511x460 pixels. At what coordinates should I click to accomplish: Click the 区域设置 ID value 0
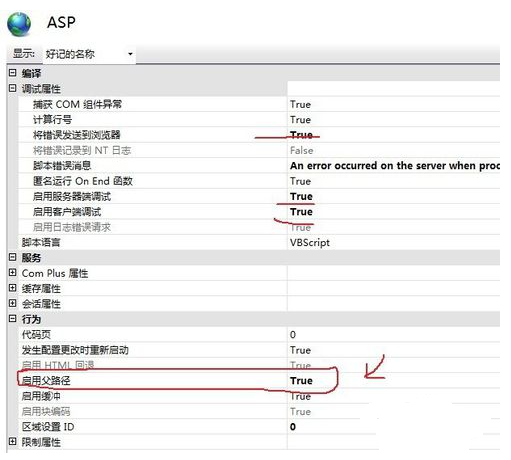pyautogui.click(x=293, y=427)
